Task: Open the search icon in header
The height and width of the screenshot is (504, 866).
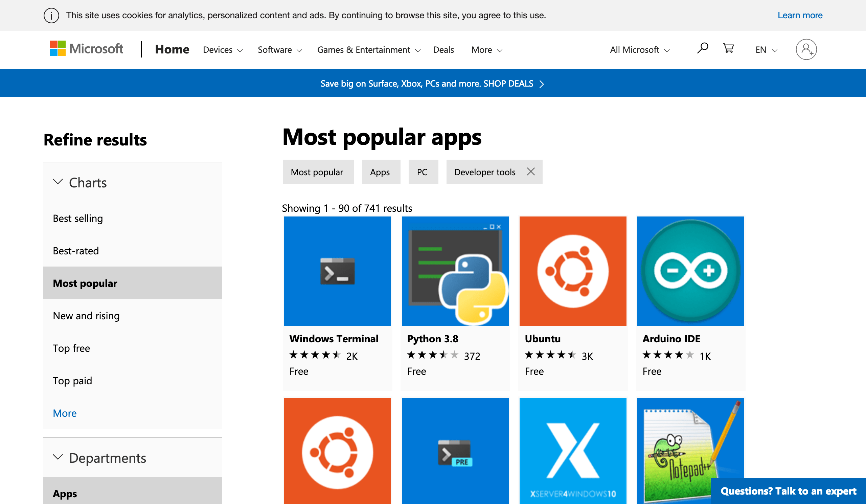Action: [702, 49]
